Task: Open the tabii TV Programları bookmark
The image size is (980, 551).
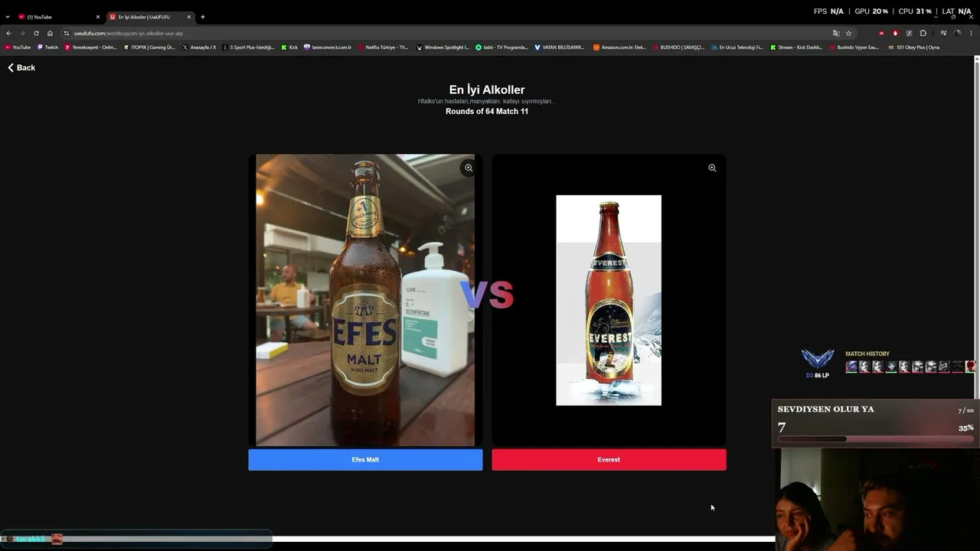Action: pos(501,47)
